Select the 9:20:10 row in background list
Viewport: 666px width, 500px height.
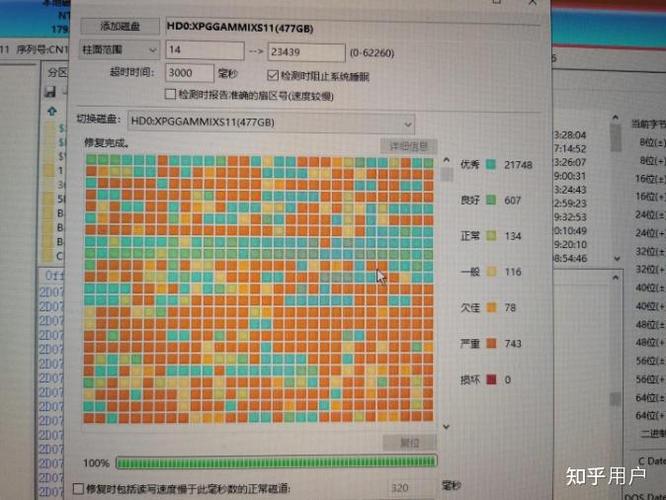click(x=570, y=245)
